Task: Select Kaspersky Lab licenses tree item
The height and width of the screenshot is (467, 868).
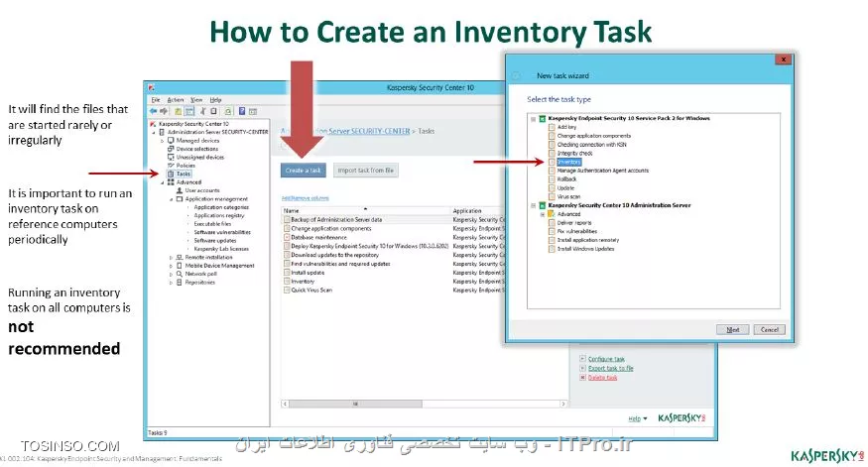Action: 221,249
